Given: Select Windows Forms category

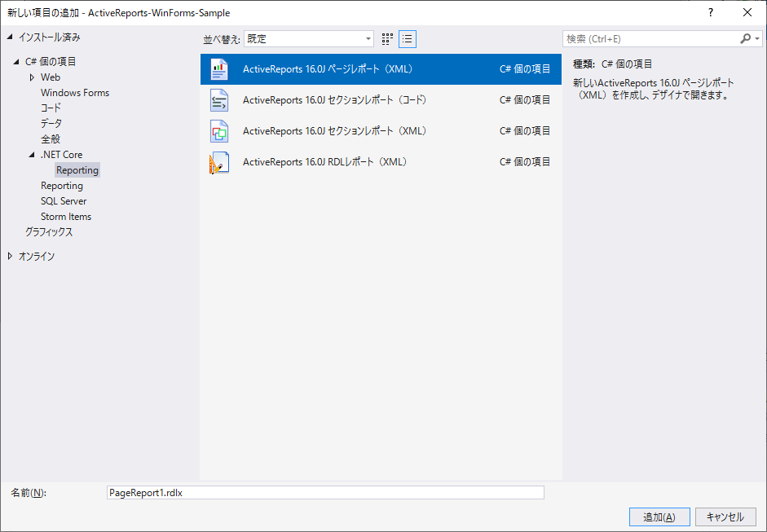Looking at the screenshot, I should 75,92.
